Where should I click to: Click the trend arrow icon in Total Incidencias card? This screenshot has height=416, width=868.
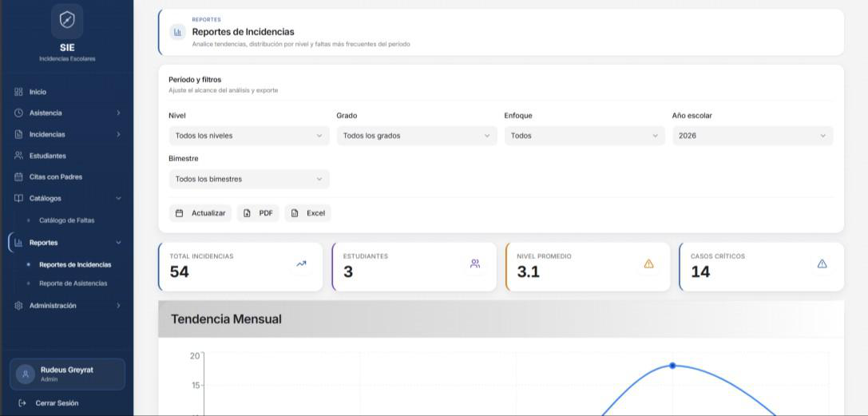point(301,263)
